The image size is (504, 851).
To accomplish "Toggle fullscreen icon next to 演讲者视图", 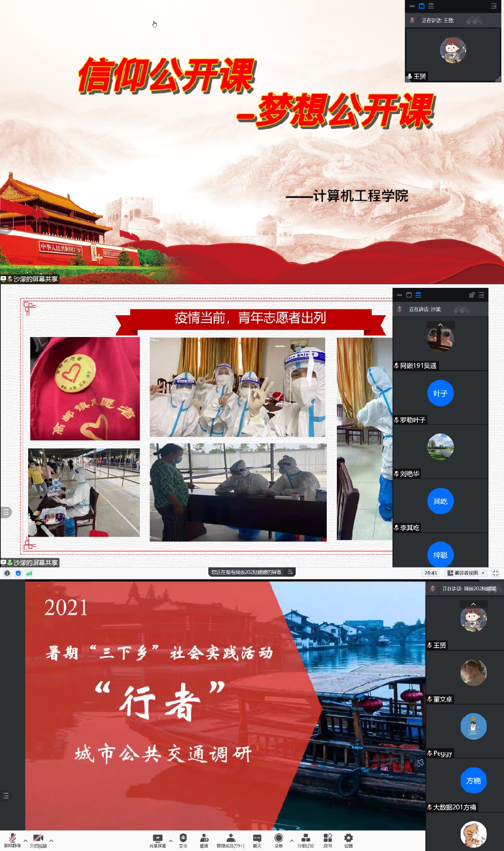I will [x=496, y=573].
